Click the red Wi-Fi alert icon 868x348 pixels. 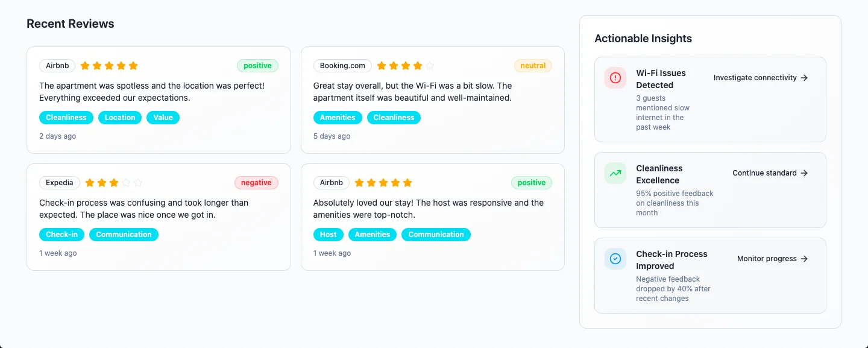(615, 78)
